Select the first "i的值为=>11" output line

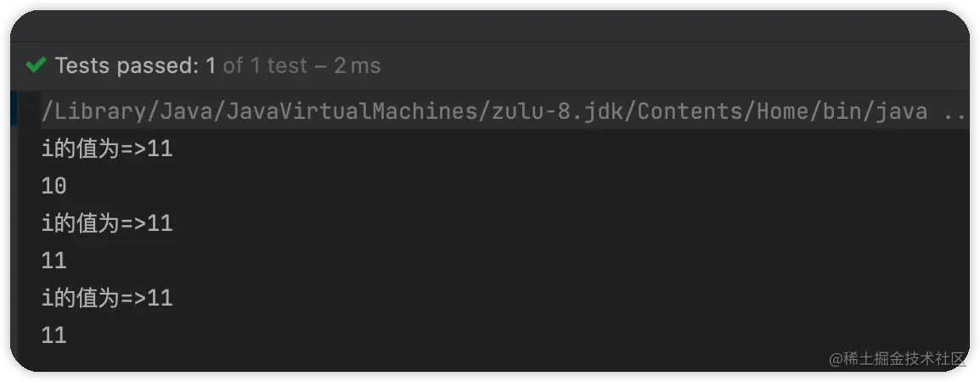pos(107,149)
